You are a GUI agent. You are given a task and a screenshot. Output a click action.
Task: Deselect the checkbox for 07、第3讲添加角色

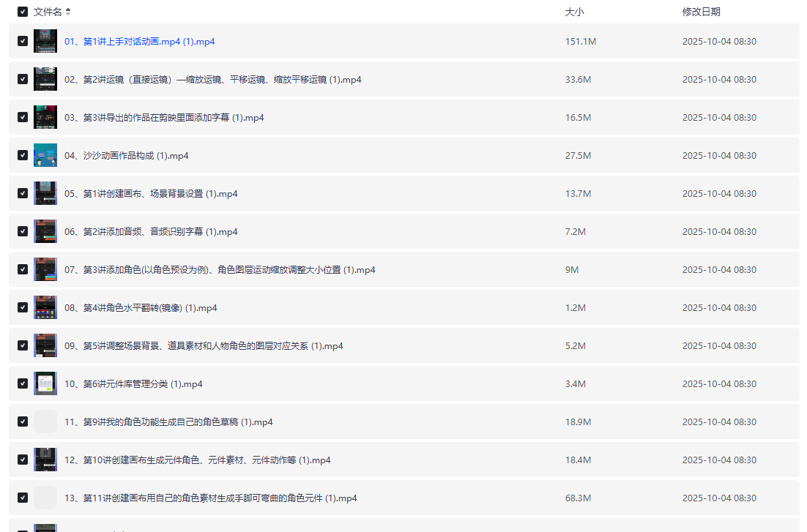[x=23, y=270]
